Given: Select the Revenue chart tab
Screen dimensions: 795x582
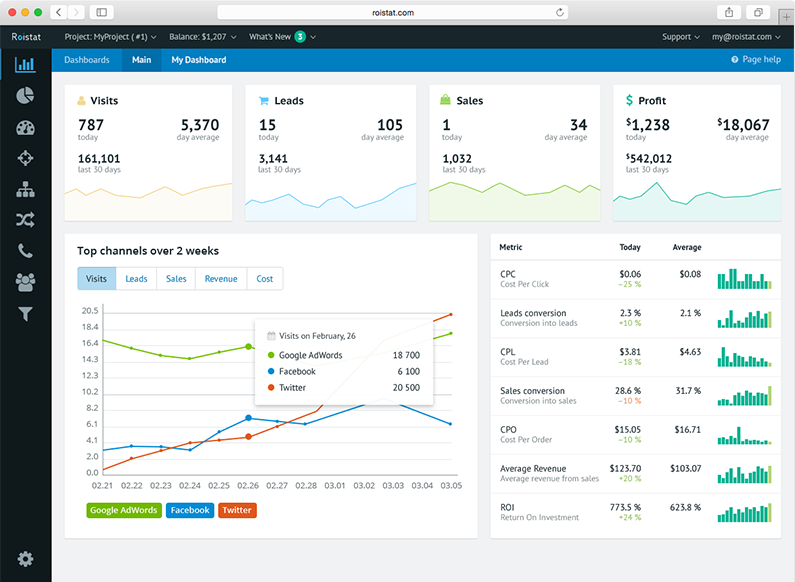Looking at the screenshot, I should 221,279.
